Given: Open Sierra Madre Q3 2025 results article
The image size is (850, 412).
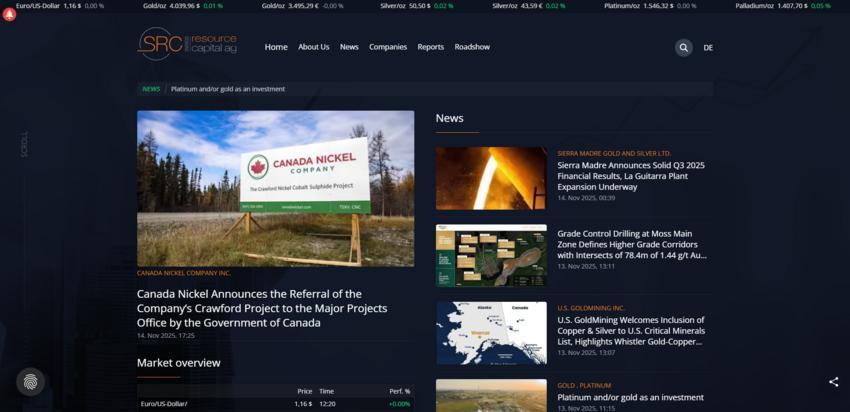Looking at the screenshot, I should pos(631,176).
